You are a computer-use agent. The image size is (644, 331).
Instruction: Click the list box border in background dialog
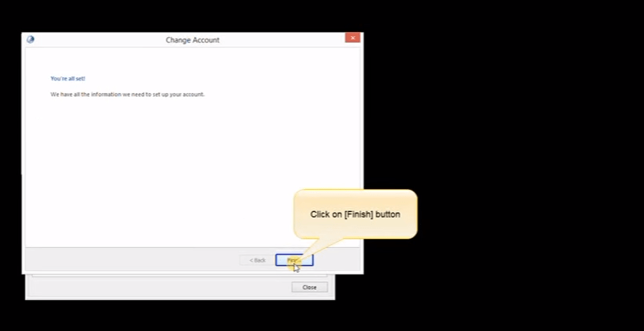click(x=180, y=276)
